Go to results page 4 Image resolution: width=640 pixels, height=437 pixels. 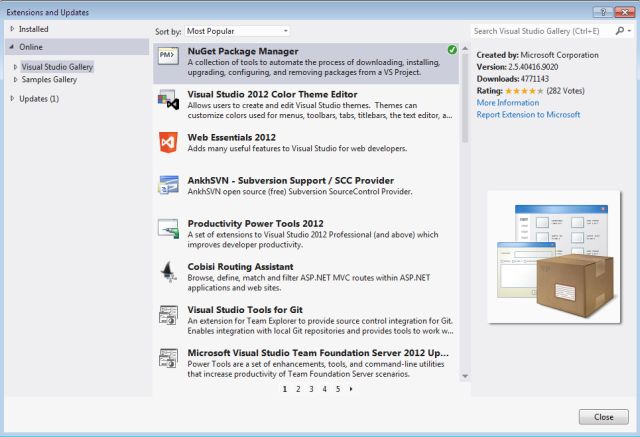pyautogui.click(x=324, y=389)
